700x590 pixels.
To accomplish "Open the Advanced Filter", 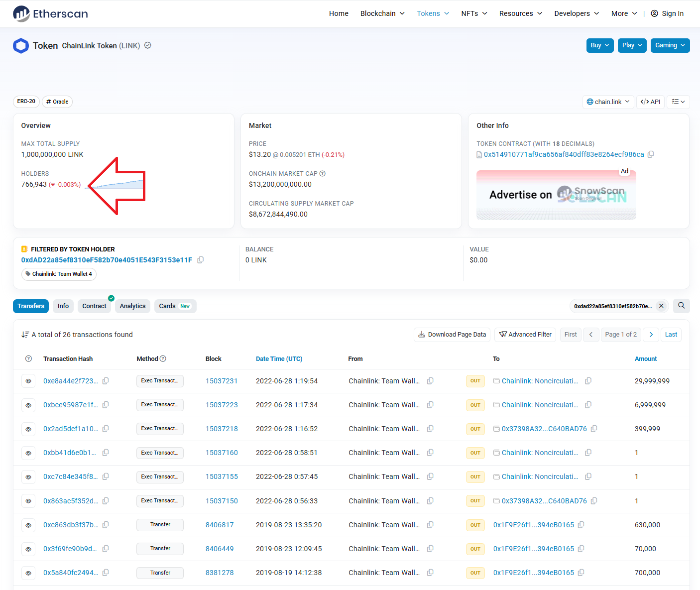I will (525, 335).
